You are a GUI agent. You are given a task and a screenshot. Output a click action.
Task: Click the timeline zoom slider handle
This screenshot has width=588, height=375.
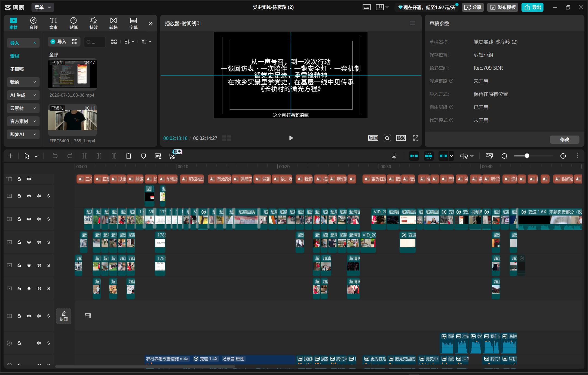(527, 156)
